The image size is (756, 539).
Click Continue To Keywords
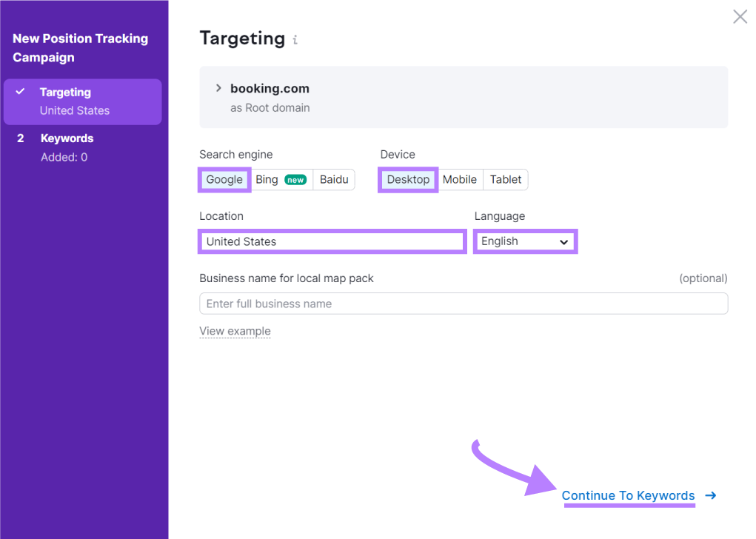628,496
